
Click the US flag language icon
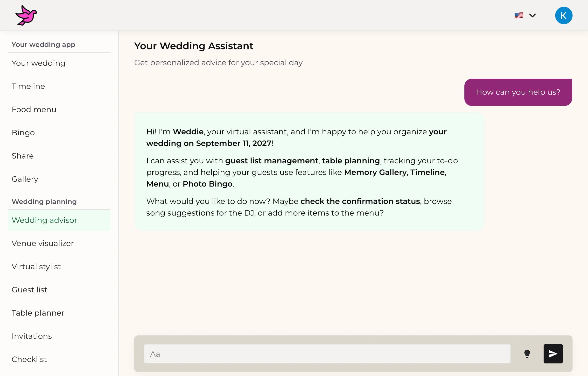[x=519, y=15]
